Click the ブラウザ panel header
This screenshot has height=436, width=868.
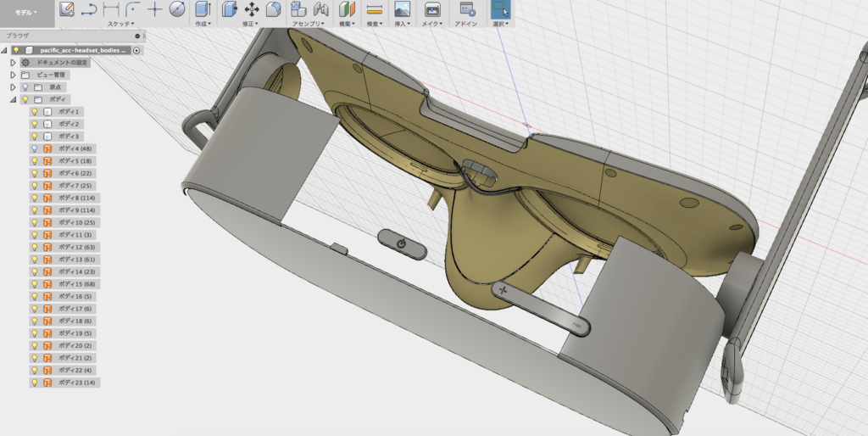[73, 36]
